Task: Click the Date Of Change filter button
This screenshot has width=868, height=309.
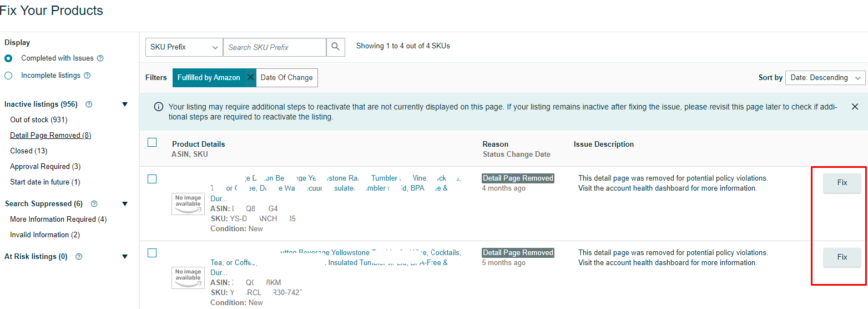Action: (x=287, y=78)
